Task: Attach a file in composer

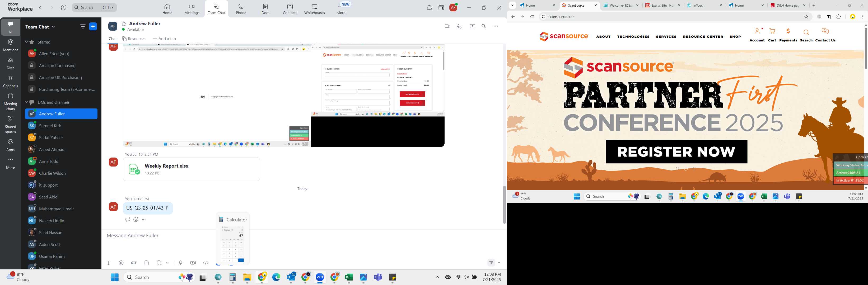Action: point(147,263)
